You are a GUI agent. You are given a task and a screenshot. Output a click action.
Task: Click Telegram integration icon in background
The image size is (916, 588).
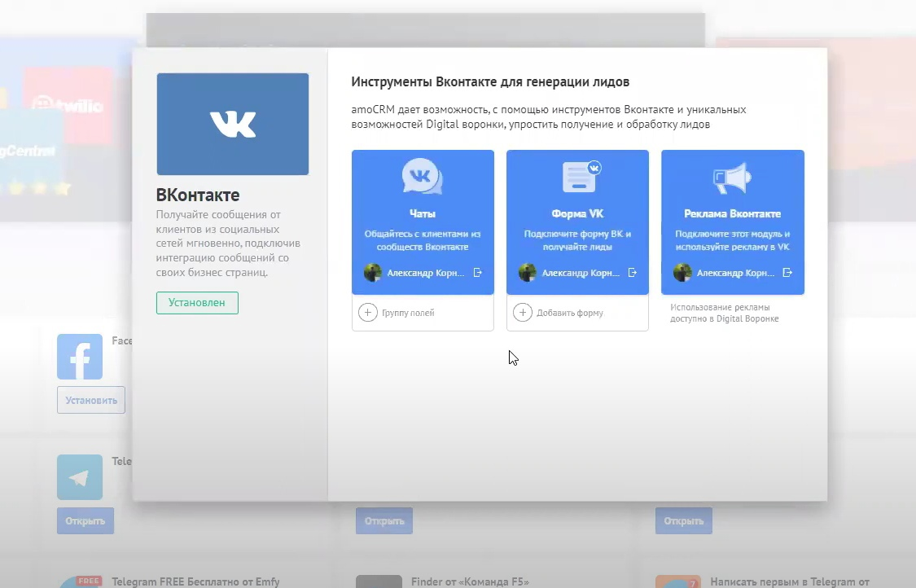coord(80,477)
